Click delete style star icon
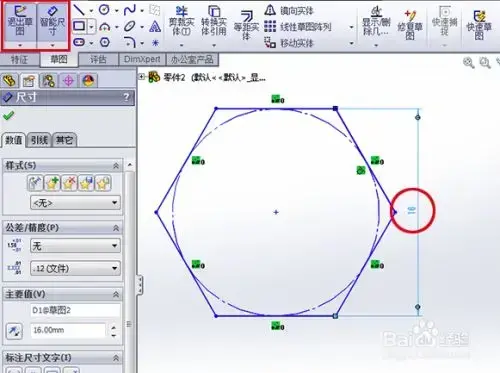Viewport: 500px width, 373px height. tap(69, 183)
